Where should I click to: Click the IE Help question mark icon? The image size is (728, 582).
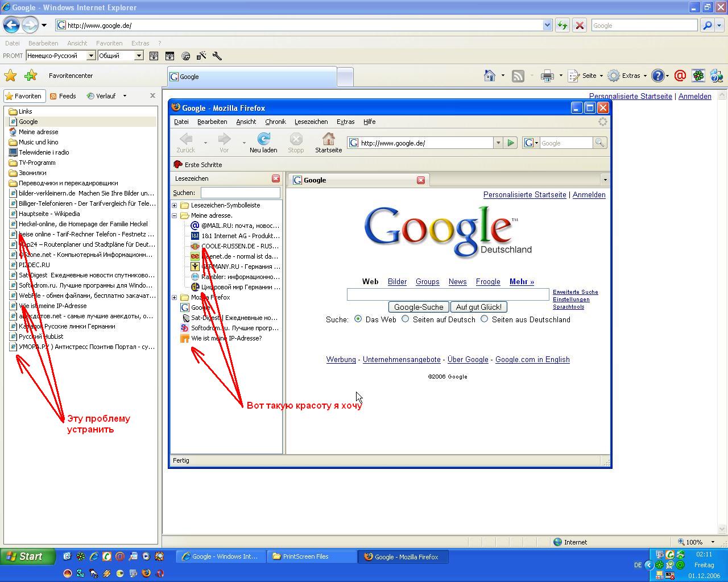pyautogui.click(x=657, y=76)
